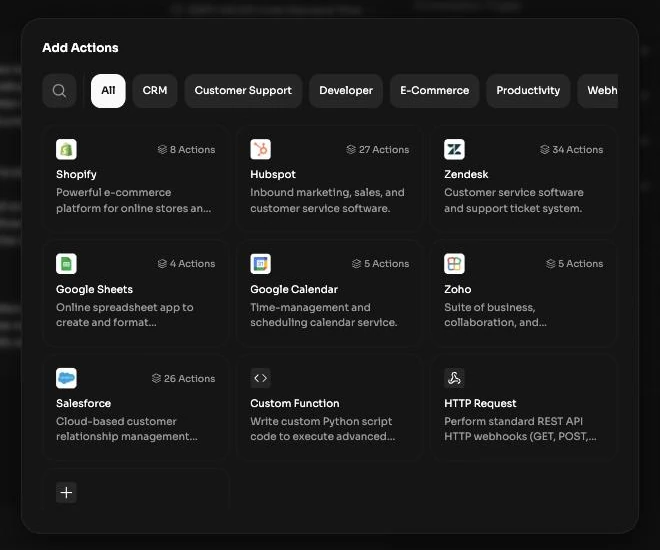660x550 pixels.
Task: Click the HTTP Request card title
Action: pyautogui.click(x=480, y=403)
